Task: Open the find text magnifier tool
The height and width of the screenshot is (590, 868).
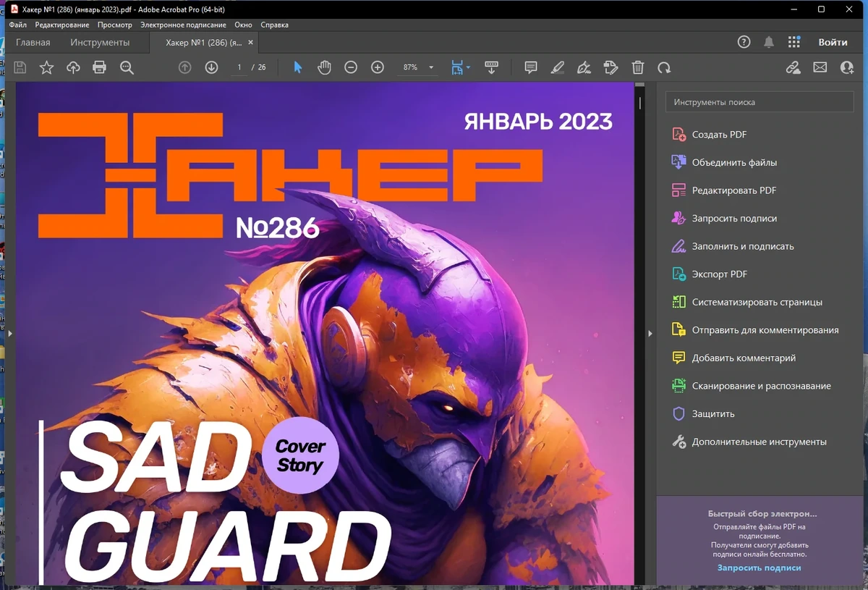Action: [x=127, y=67]
